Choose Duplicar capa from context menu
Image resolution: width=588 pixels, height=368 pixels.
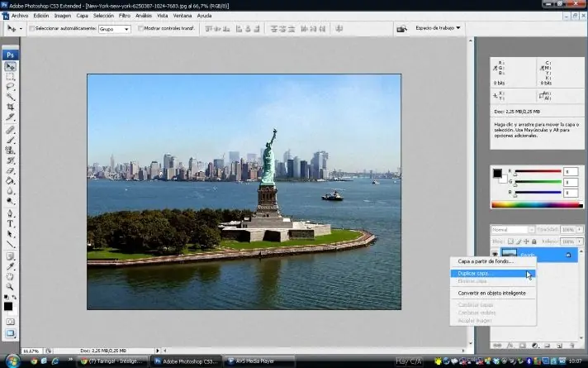475,272
